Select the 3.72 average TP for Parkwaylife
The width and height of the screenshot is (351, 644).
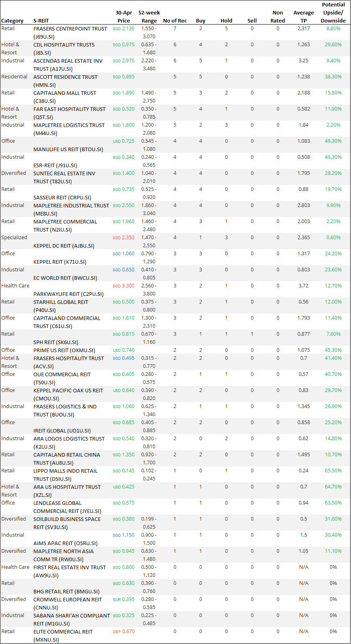point(304,286)
